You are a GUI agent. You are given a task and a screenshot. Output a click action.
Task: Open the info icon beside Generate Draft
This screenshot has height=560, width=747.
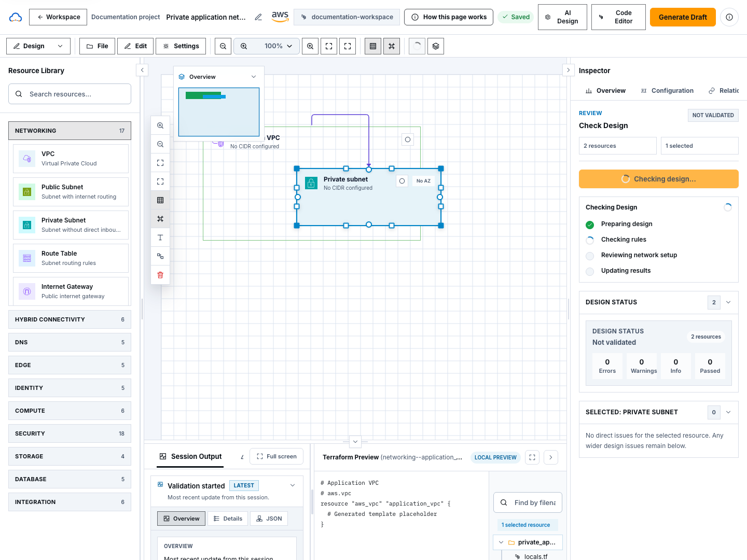729,17
